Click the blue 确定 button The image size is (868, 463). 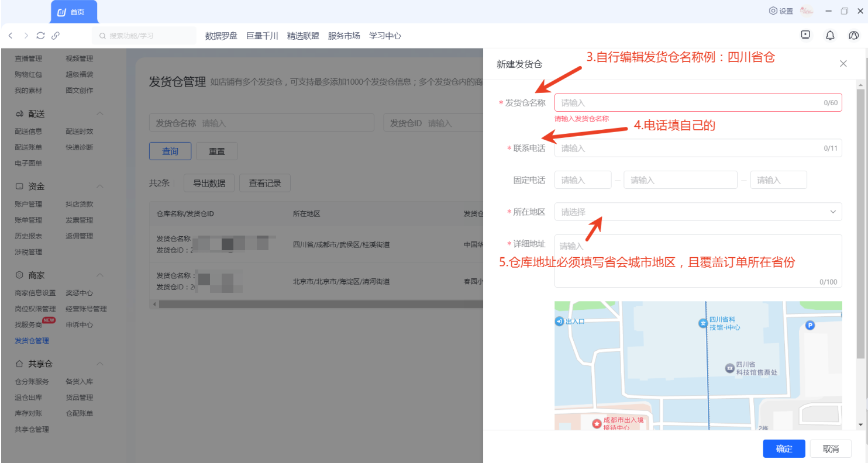coord(784,448)
